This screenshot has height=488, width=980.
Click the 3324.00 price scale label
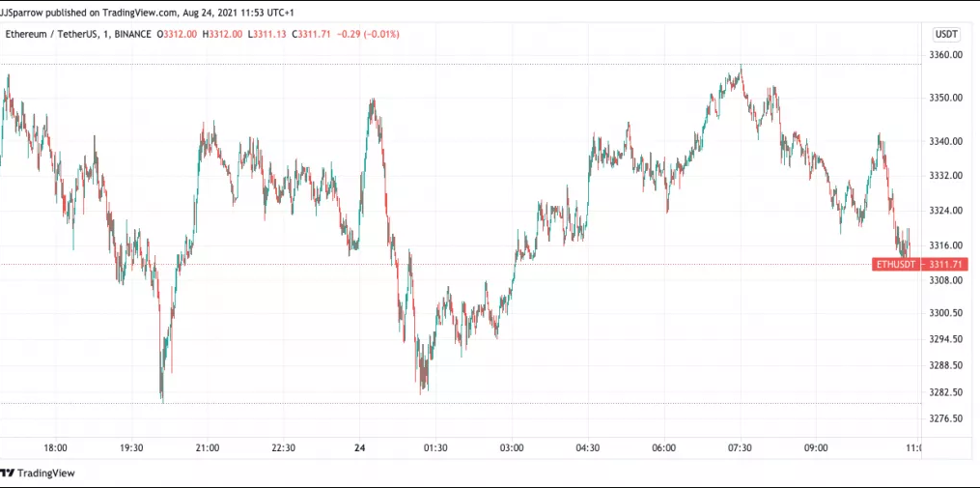[x=945, y=211]
